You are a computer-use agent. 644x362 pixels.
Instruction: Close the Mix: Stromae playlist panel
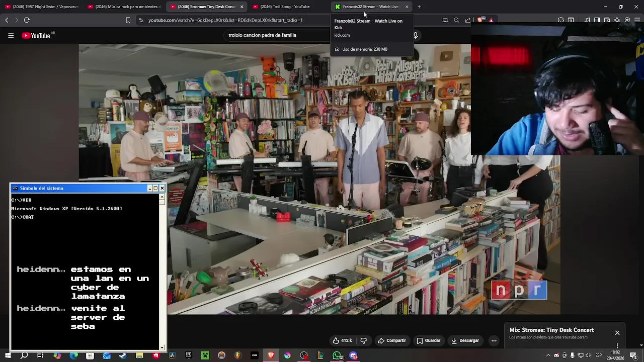(x=617, y=333)
